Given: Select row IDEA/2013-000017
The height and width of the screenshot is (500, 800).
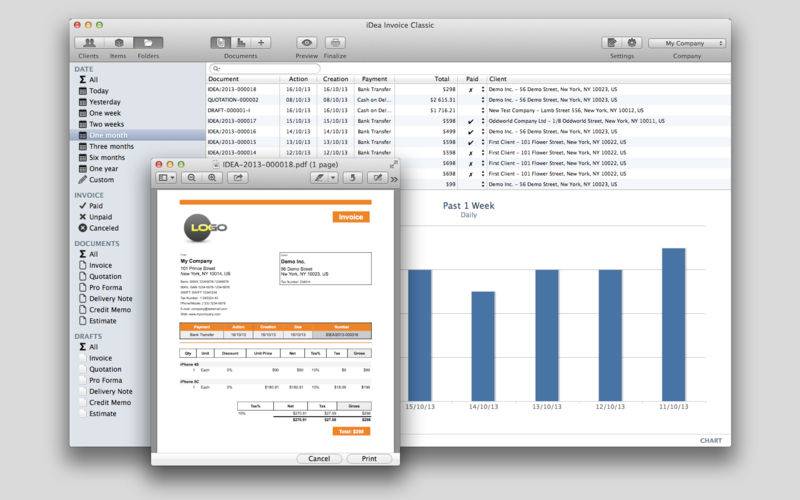Looking at the screenshot, I should click(468, 121).
